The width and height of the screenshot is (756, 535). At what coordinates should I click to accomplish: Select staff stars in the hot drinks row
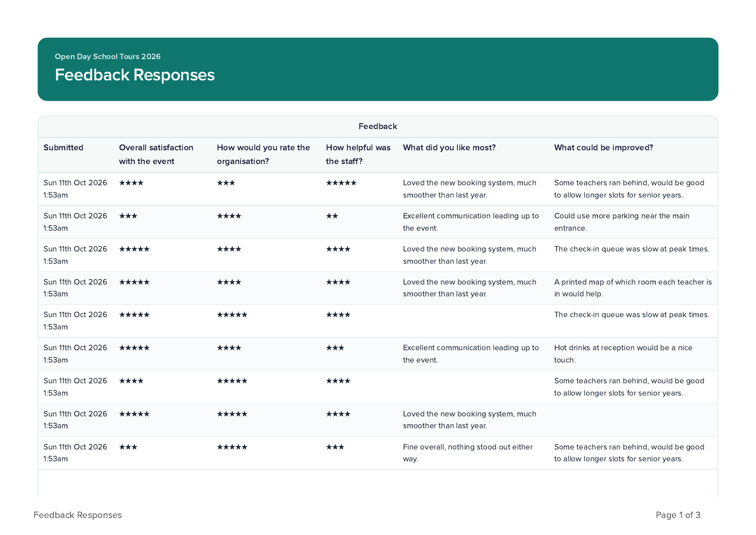click(x=335, y=348)
